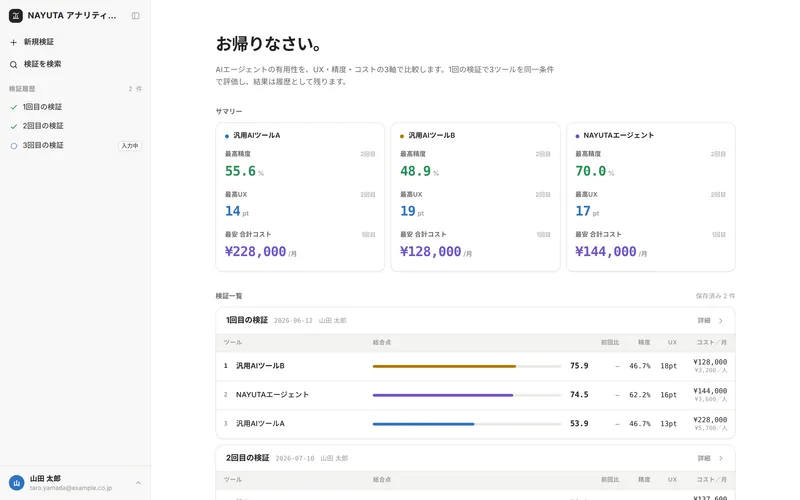Viewport: 800px width, 500px height.
Task: Click the taro.yamada@example.co.jp email
Action: point(71,488)
